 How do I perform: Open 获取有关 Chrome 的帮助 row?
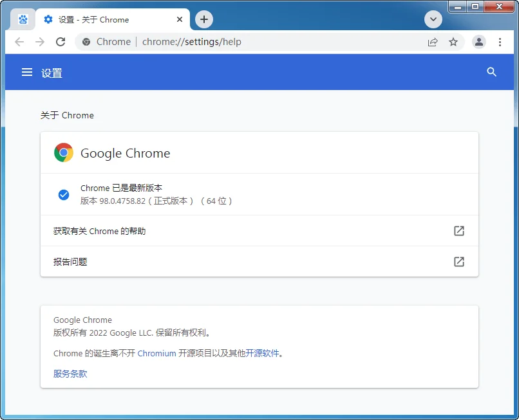(259, 231)
